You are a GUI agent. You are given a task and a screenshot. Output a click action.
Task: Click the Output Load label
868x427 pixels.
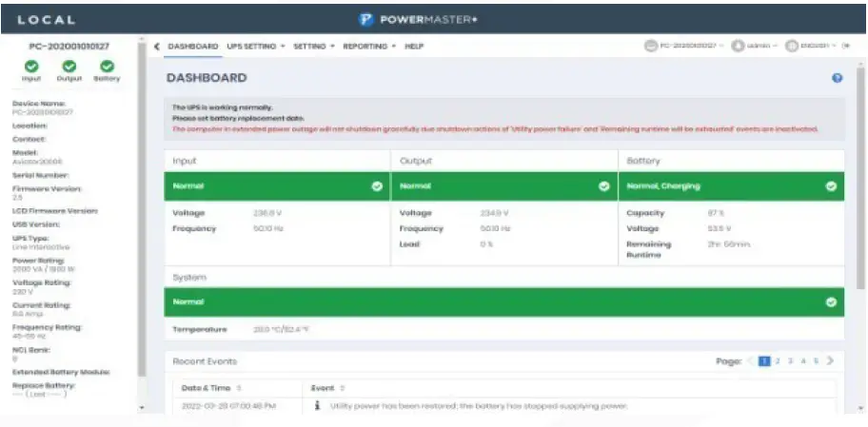point(409,243)
